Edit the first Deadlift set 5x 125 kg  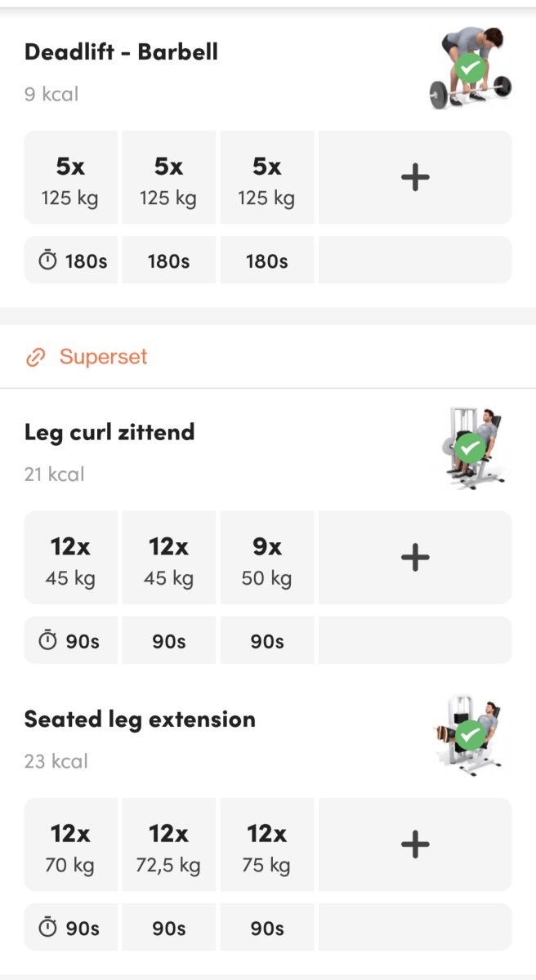70,178
